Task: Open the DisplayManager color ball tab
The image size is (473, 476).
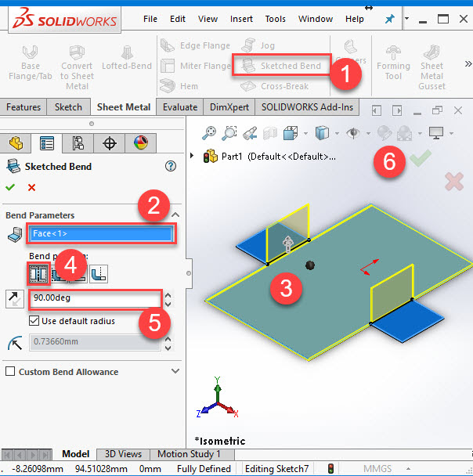Action: point(141,143)
